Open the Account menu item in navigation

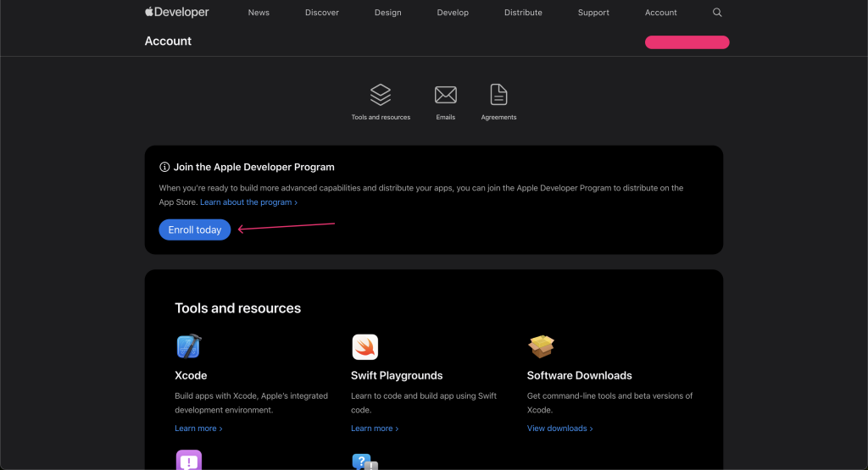(660, 12)
